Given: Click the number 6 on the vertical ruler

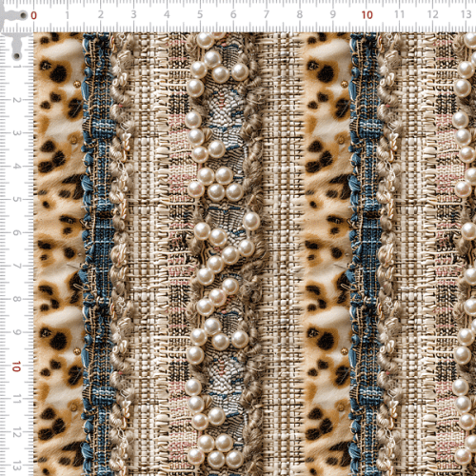Looking at the screenshot, I should 16,232.
